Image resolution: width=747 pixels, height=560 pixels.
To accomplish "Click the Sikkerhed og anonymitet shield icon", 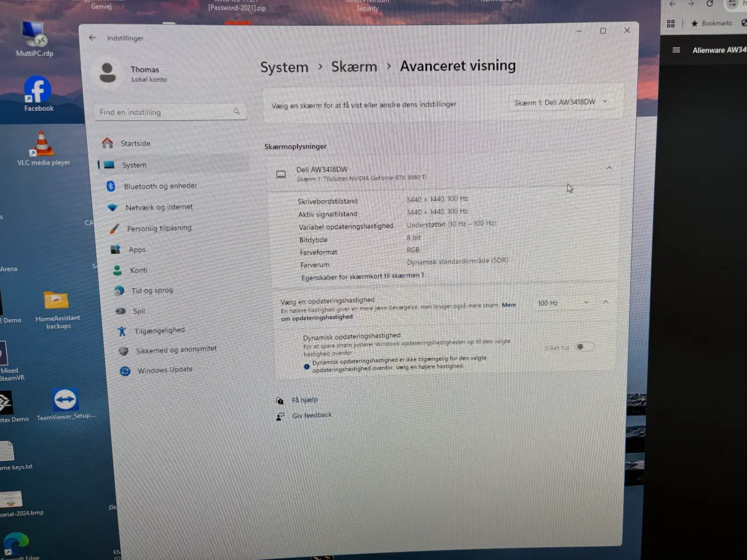I will coord(123,351).
